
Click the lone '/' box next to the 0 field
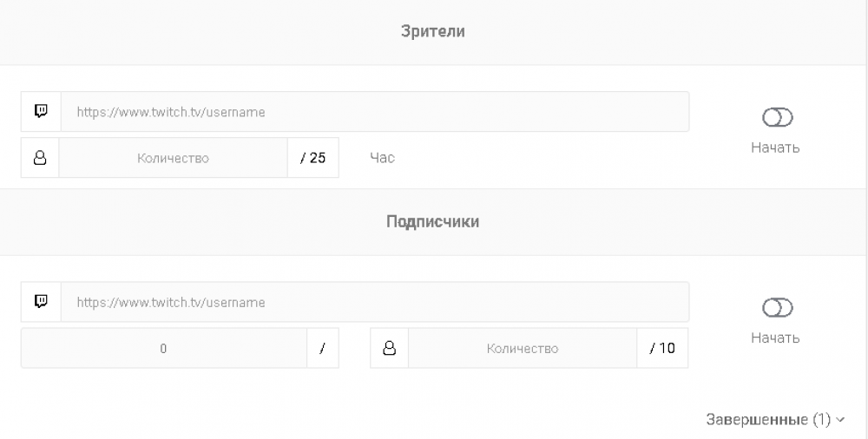coord(323,348)
